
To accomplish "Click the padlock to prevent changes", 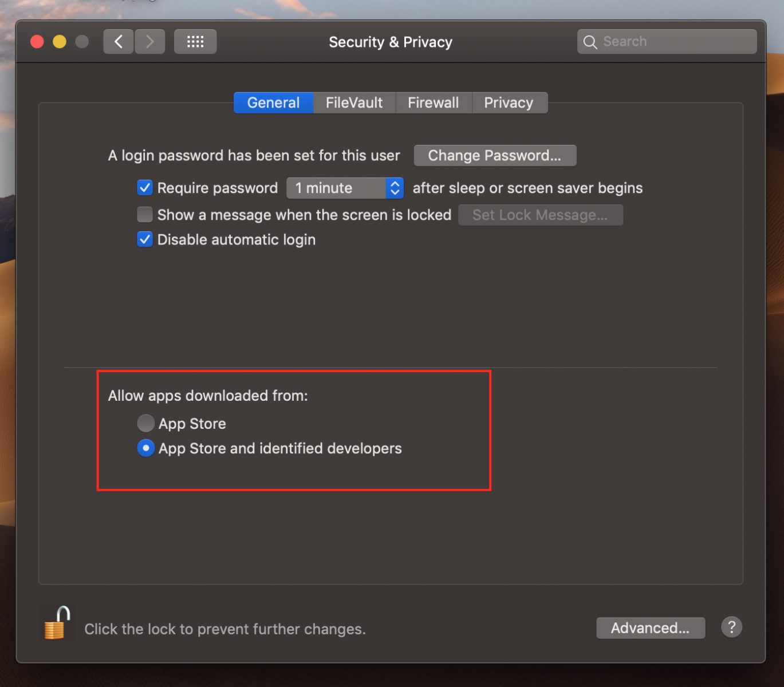I will point(57,623).
